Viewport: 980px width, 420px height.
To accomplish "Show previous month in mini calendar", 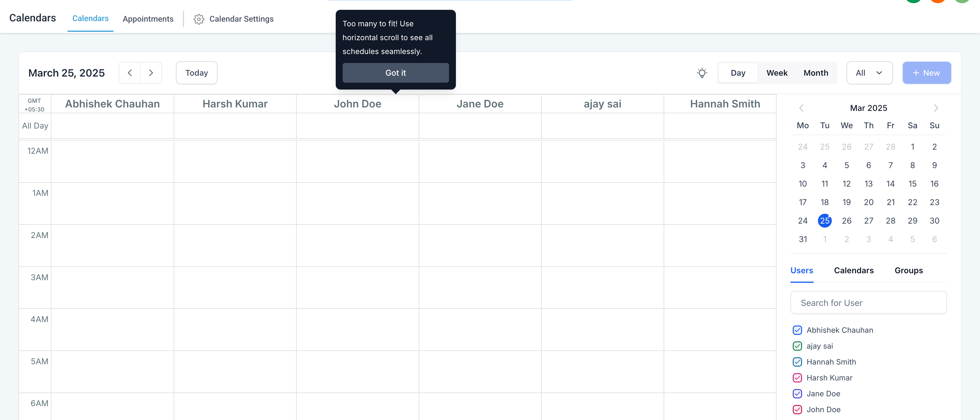I will tap(801, 108).
